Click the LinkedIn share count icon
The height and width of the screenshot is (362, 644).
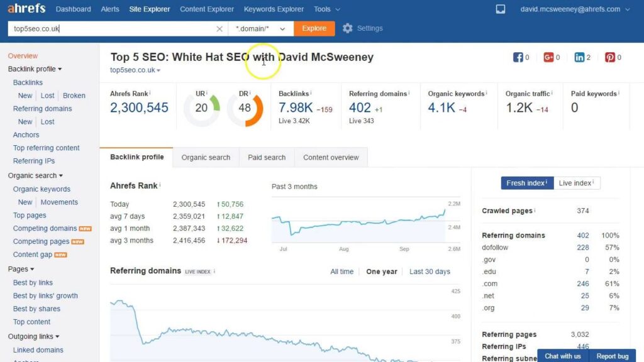[x=579, y=57]
